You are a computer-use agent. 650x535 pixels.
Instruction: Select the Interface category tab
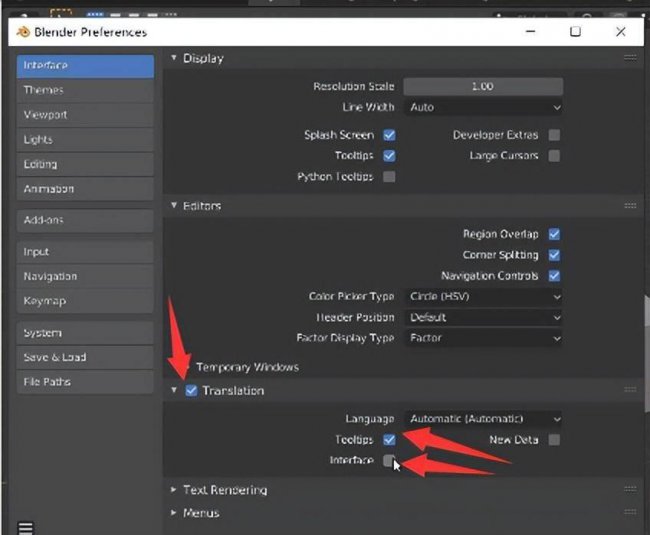pyautogui.click(x=85, y=66)
